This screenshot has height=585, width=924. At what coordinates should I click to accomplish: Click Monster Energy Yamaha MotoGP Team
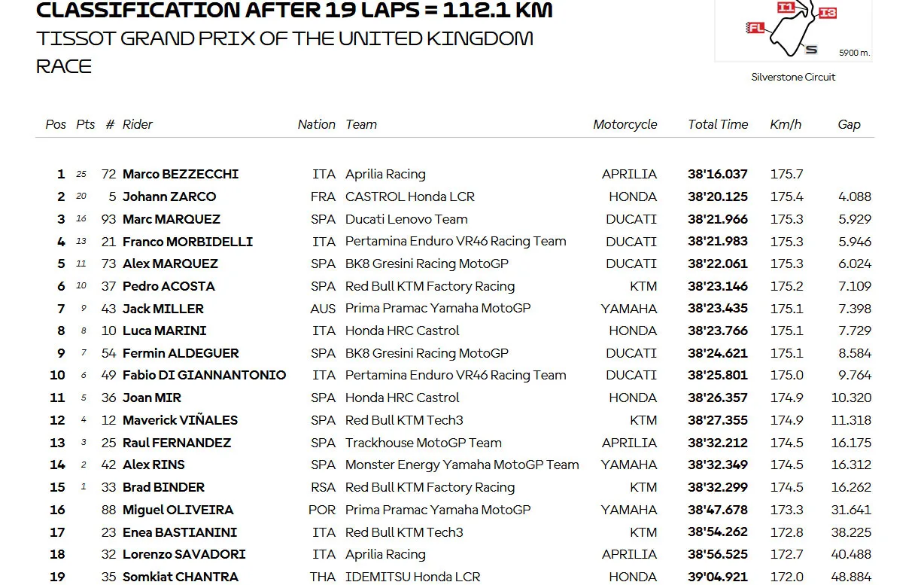pyautogui.click(x=462, y=465)
